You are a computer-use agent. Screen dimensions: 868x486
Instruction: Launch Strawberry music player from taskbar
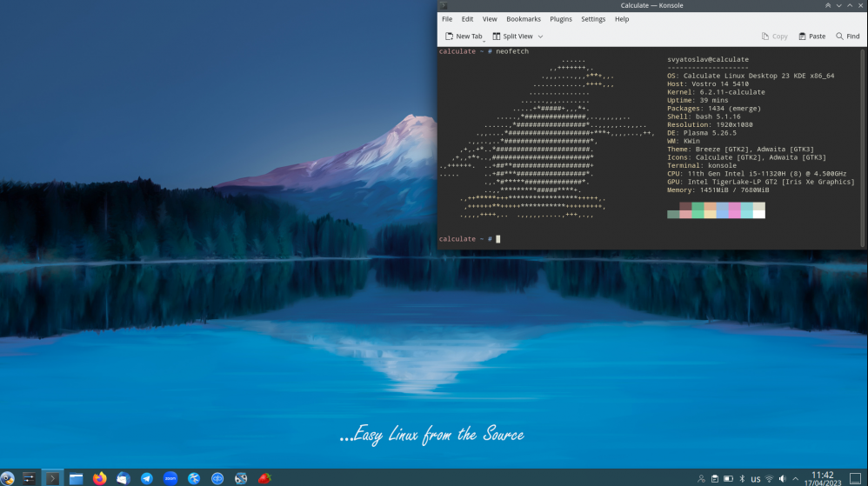(x=264, y=478)
